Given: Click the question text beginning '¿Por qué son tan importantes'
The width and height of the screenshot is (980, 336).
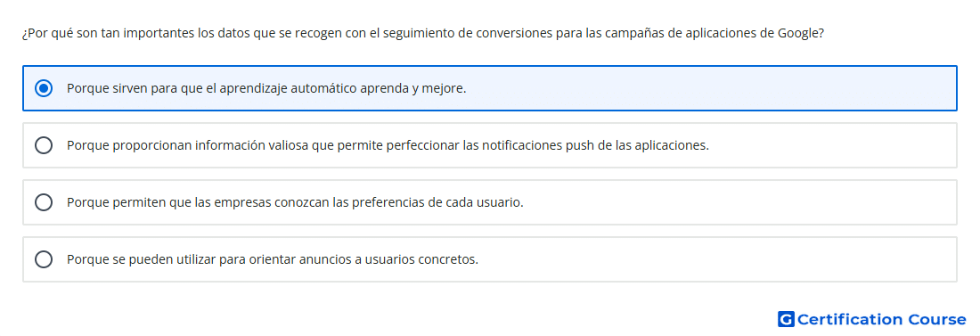Looking at the screenshot, I should (x=423, y=34).
